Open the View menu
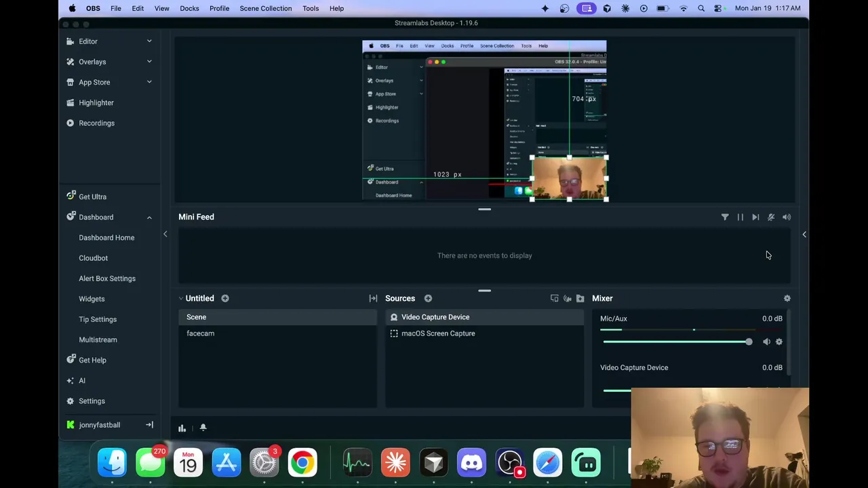Image resolution: width=868 pixels, height=488 pixels. click(161, 8)
